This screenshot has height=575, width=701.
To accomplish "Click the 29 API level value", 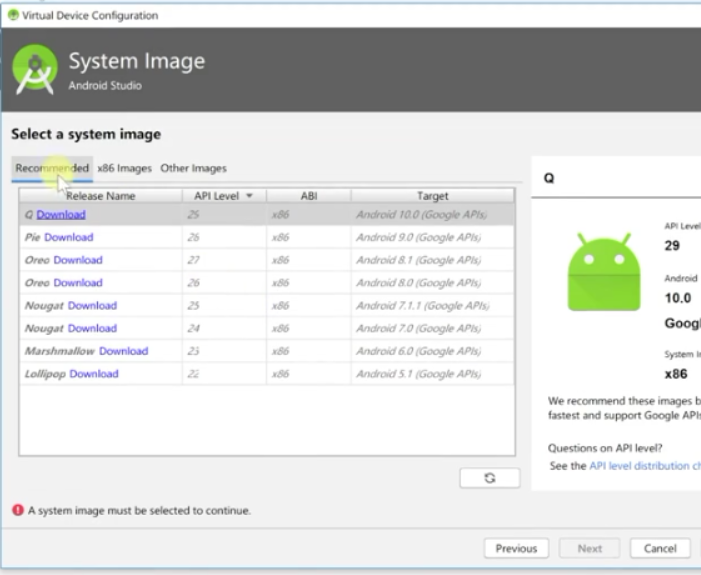I will pos(672,245).
